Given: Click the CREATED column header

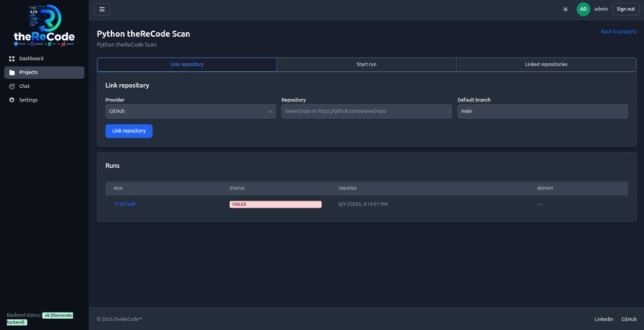Looking at the screenshot, I should (348, 189).
